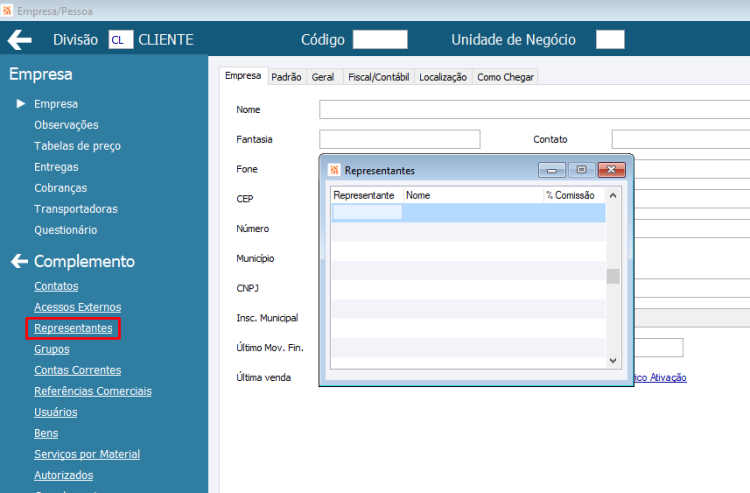Maximize the Representantes dialog
The width and height of the screenshot is (750, 493).
click(x=581, y=170)
